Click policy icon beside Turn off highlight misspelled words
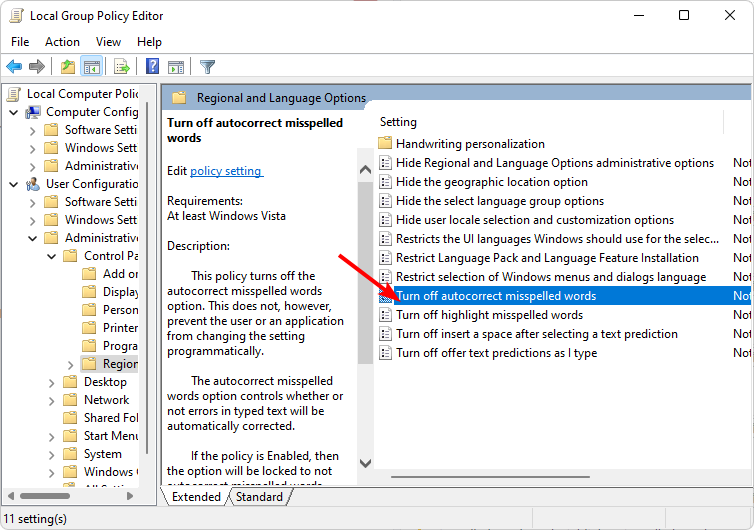The width and height of the screenshot is (754, 530). (x=385, y=315)
